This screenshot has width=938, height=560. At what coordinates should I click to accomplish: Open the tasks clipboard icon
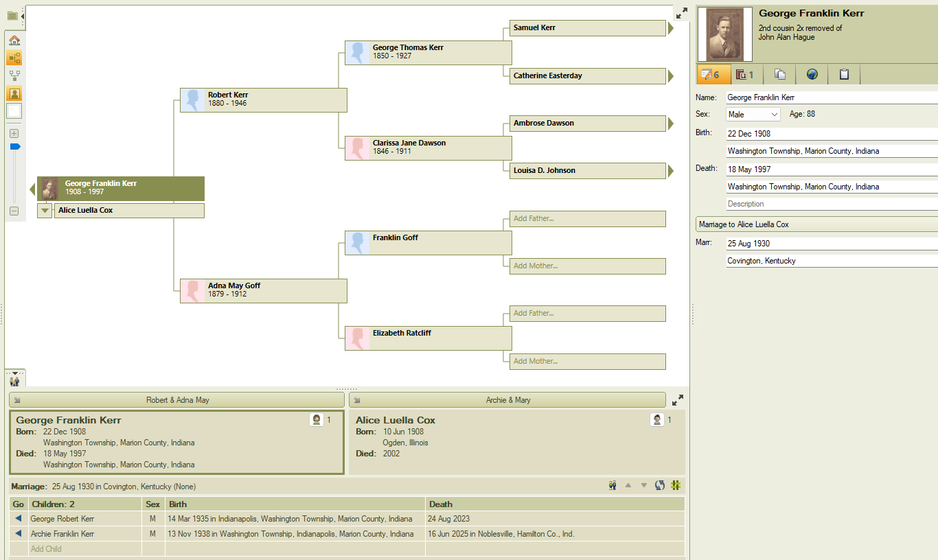pyautogui.click(x=844, y=75)
